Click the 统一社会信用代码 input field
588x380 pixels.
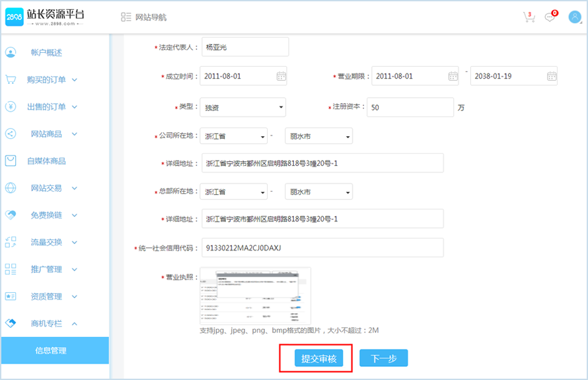click(x=322, y=248)
